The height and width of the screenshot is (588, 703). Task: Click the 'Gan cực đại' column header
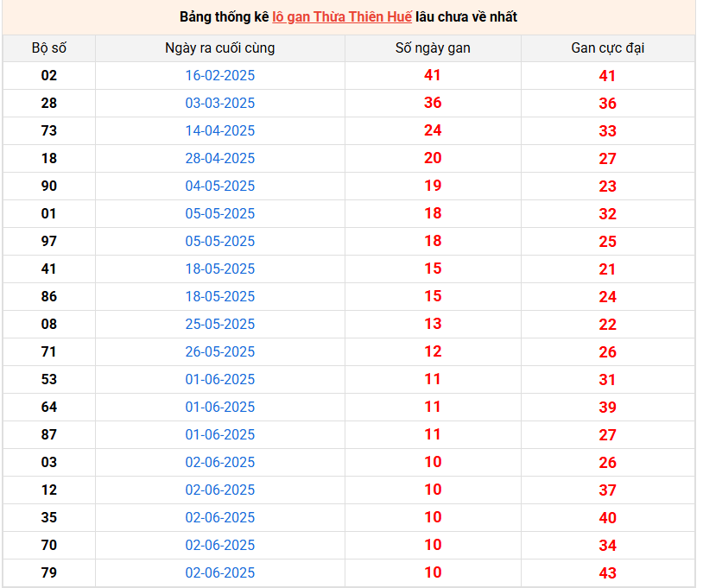[607, 48]
